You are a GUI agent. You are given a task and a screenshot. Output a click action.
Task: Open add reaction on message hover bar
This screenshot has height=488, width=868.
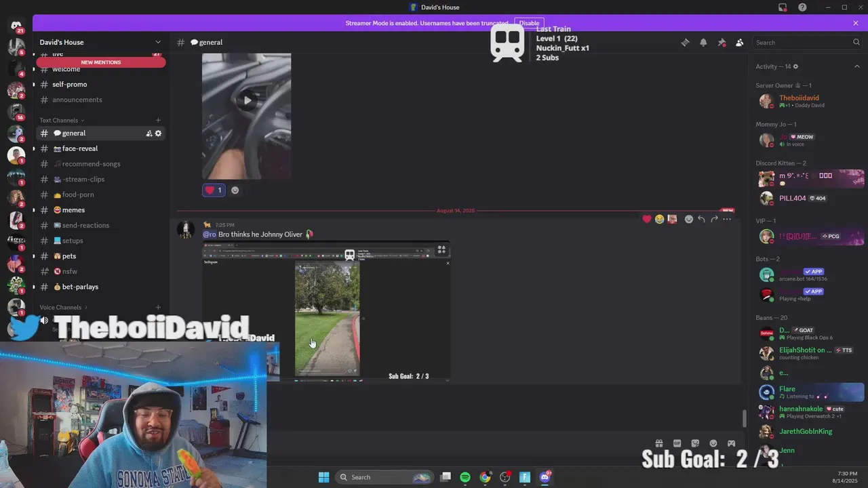click(x=688, y=219)
